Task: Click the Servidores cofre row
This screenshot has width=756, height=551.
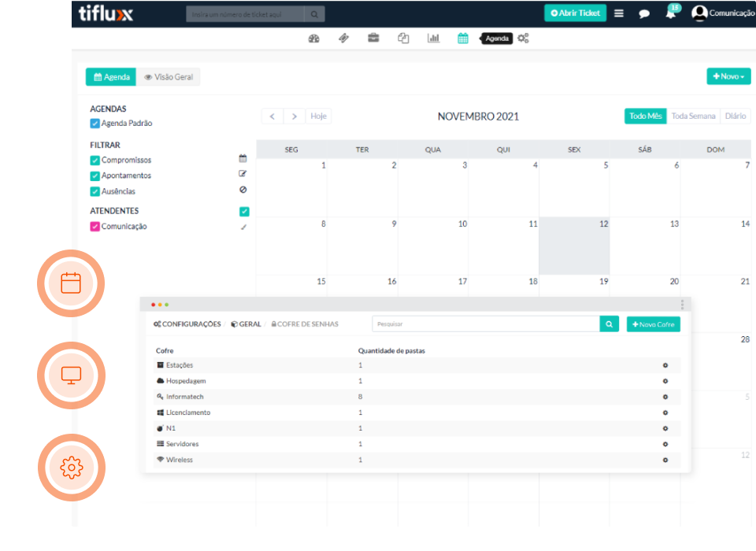Action: coord(417,445)
